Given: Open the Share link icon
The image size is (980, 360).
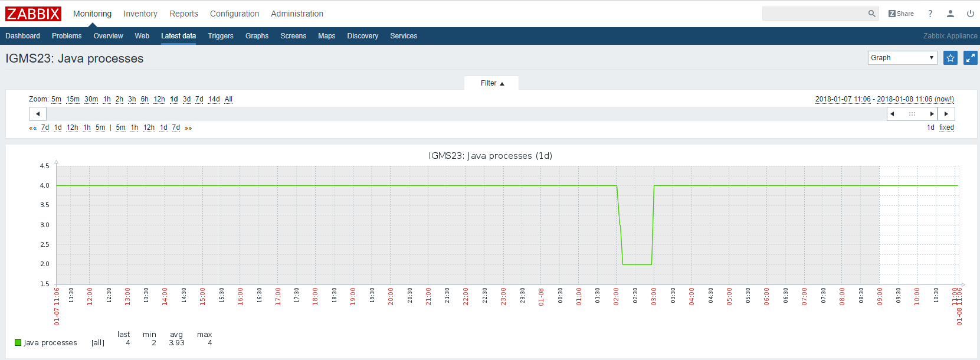Looking at the screenshot, I should pyautogui.click(x=901, y=14).
